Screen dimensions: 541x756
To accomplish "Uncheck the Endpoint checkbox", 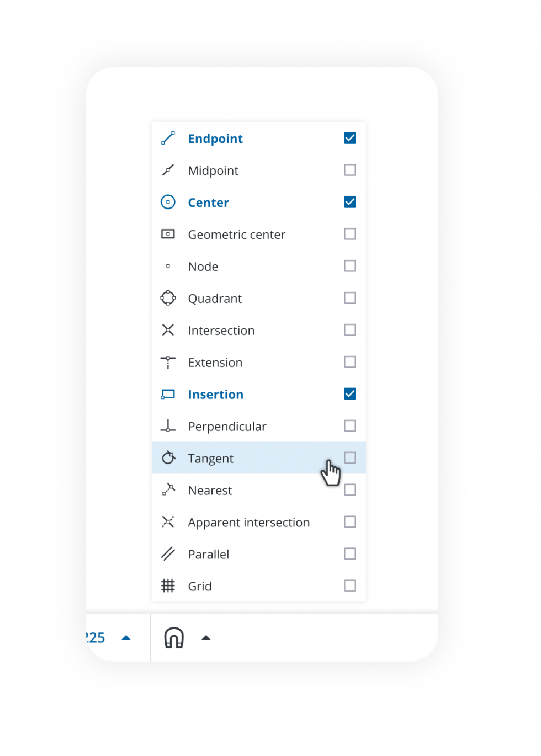I will pyautogui.click(x=350, y=138).
